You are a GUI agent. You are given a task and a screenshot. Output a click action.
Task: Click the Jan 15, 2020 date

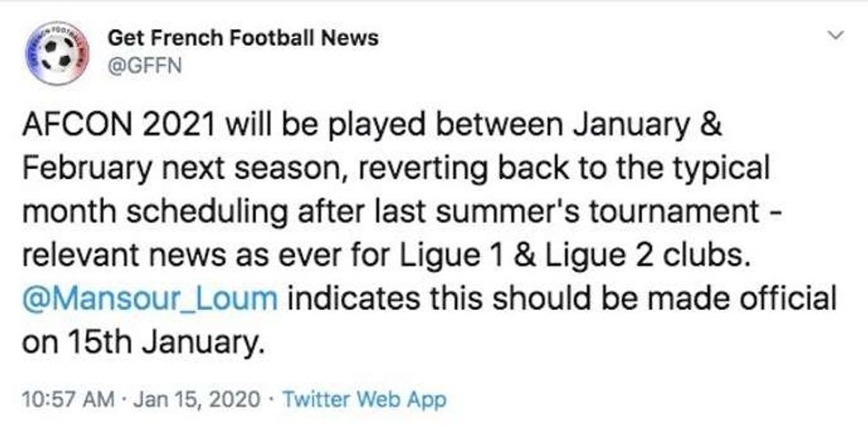click(198, 399)
